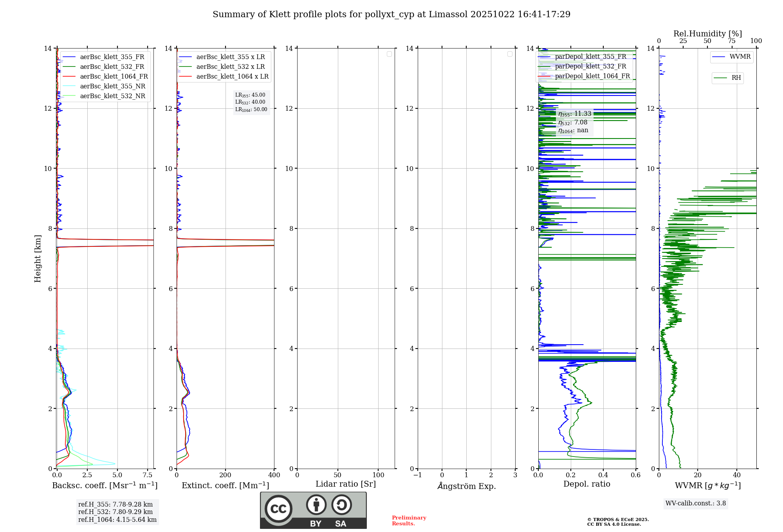783x532 pixels.
Task: Click the empty legend box in Ångström Exp. plot
Action: (510, 54)
